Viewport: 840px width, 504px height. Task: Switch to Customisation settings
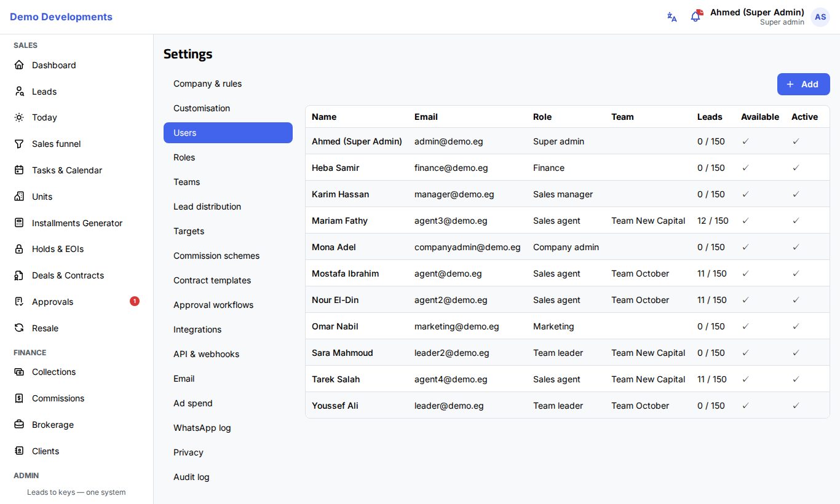(x=228, y=108)
